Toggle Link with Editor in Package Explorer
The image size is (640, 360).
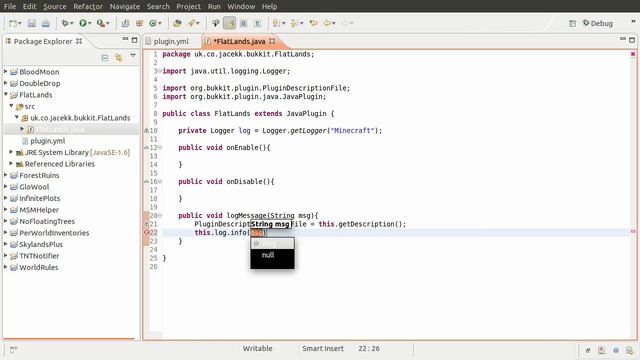[x=119, y=58]
